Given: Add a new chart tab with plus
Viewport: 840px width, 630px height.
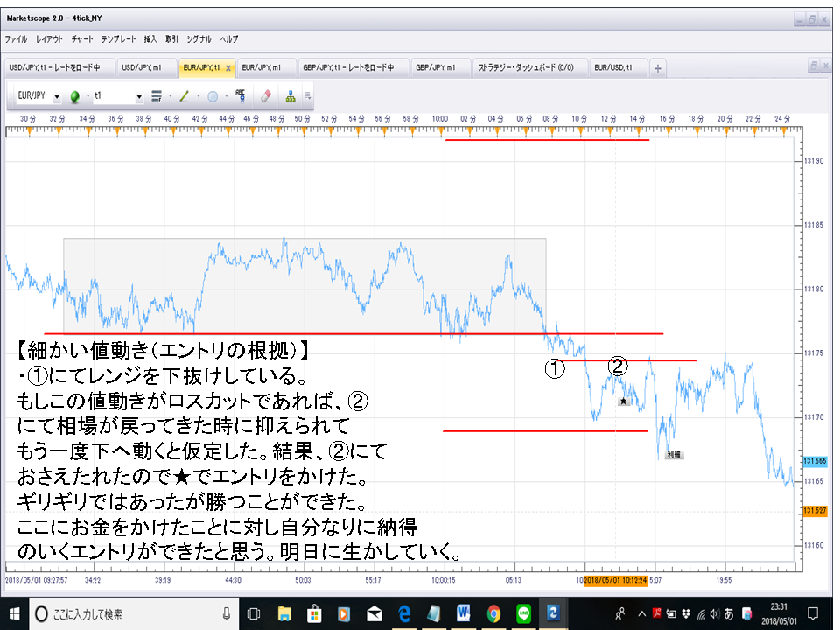Looking at the screenshot, I should tap(658, 68).
